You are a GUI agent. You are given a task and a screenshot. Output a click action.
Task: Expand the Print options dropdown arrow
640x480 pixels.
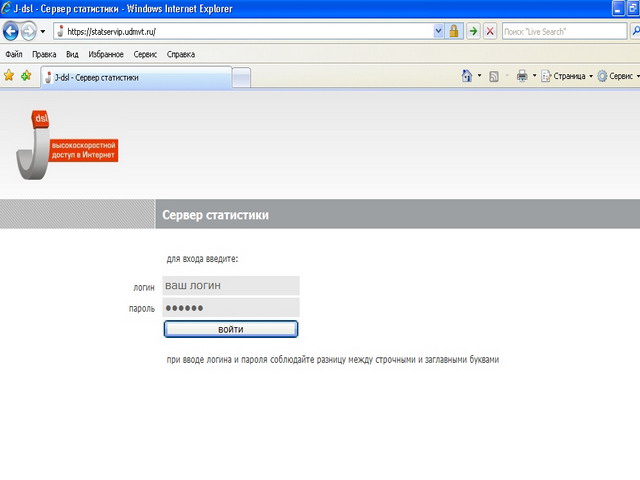tap(534, 76)
